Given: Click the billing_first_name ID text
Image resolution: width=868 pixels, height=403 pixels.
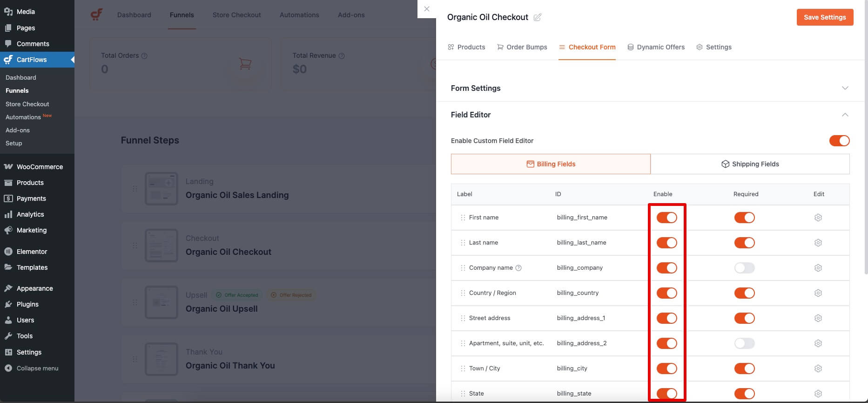Looking at the screenshot, I should point(582,218).
